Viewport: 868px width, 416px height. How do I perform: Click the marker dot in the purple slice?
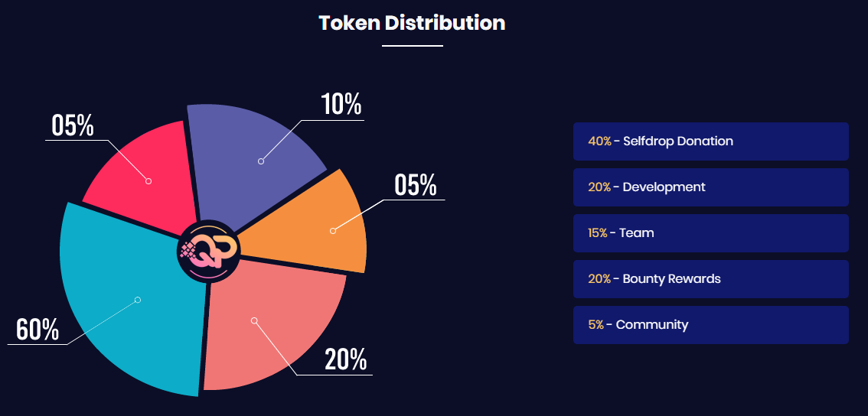pyautogui.click(x=261, y=161)
